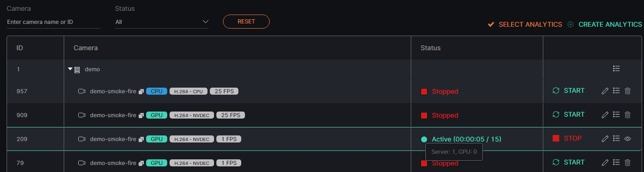The width and height of the screenshot is (644, 172).
Task: Delete camera 79 with the trash icon
Action: click(628, 163)
